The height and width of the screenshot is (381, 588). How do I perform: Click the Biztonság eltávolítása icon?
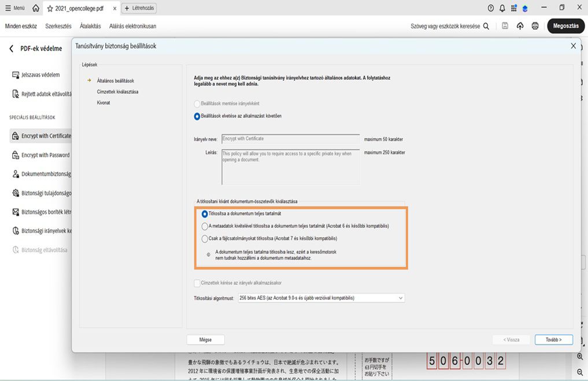coord(16,250)
